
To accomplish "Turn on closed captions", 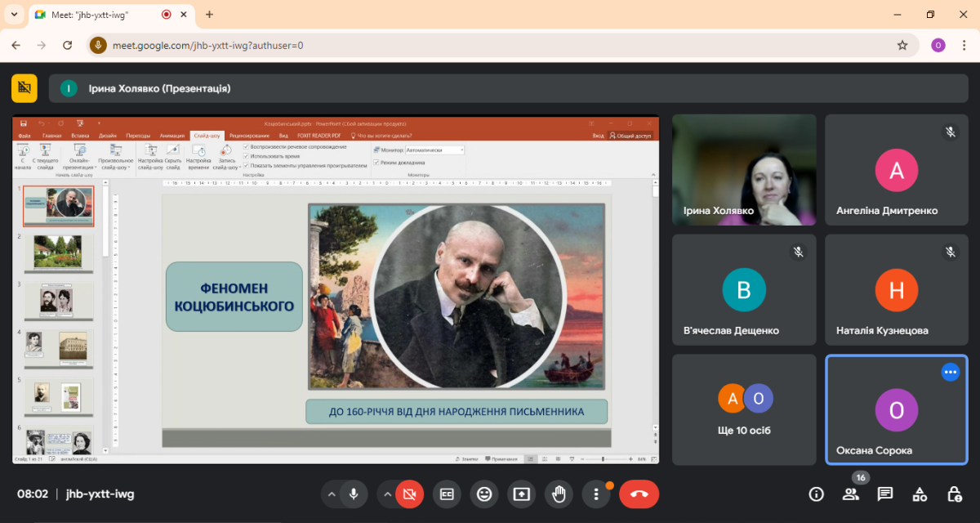I will 447,494.
